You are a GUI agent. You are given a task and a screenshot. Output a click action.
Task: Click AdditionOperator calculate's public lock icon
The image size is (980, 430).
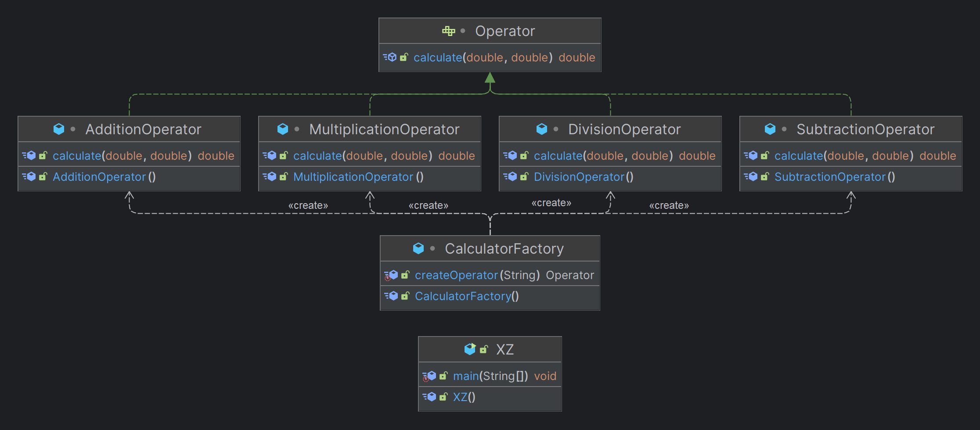tap(43, 155)
